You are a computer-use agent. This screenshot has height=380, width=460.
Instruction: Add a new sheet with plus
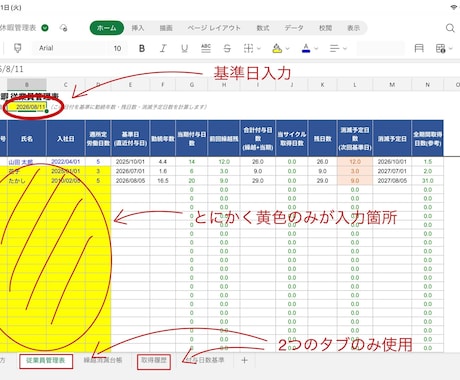[x=244, y=360]
